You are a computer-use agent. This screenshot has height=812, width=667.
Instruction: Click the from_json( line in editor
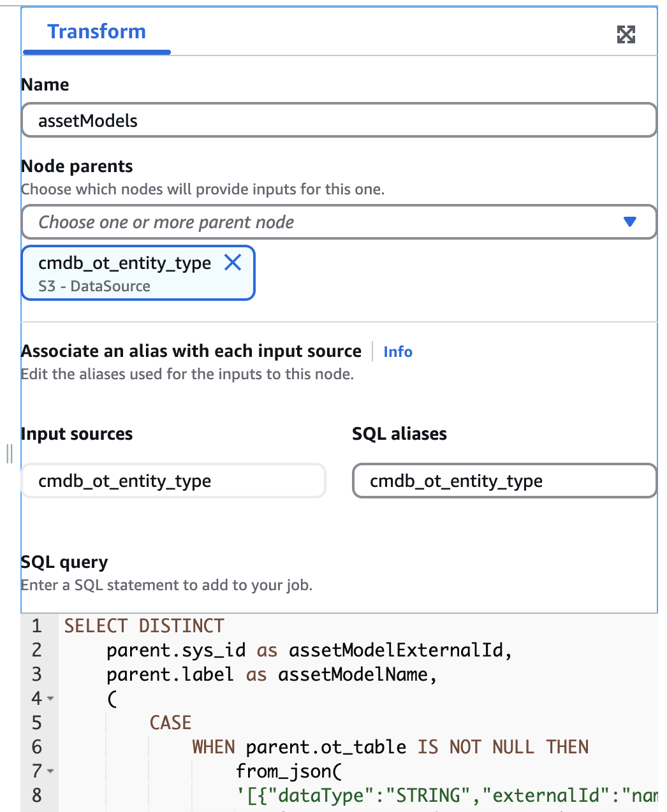click(x=289, y=771)
